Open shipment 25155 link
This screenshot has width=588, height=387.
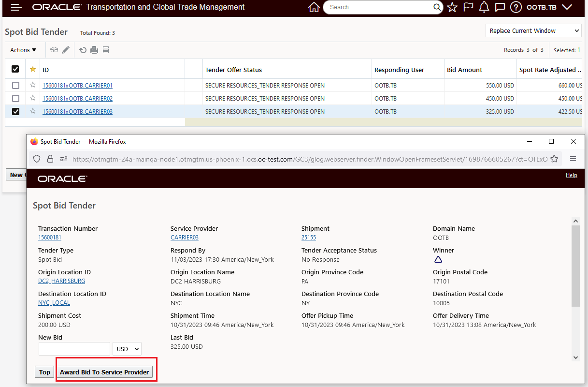click(309, 238)
